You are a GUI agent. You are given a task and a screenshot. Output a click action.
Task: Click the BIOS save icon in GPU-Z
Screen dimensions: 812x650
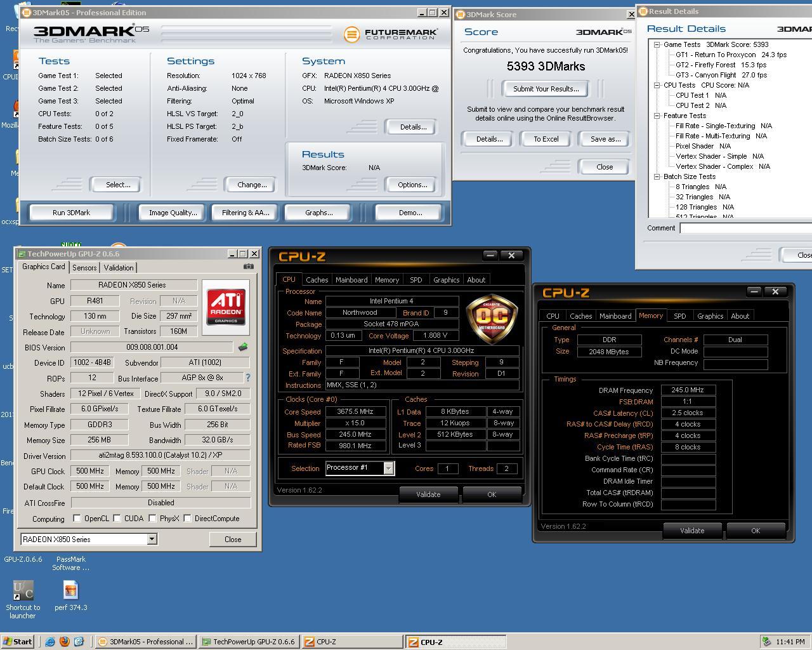click(x=242, y=347)
